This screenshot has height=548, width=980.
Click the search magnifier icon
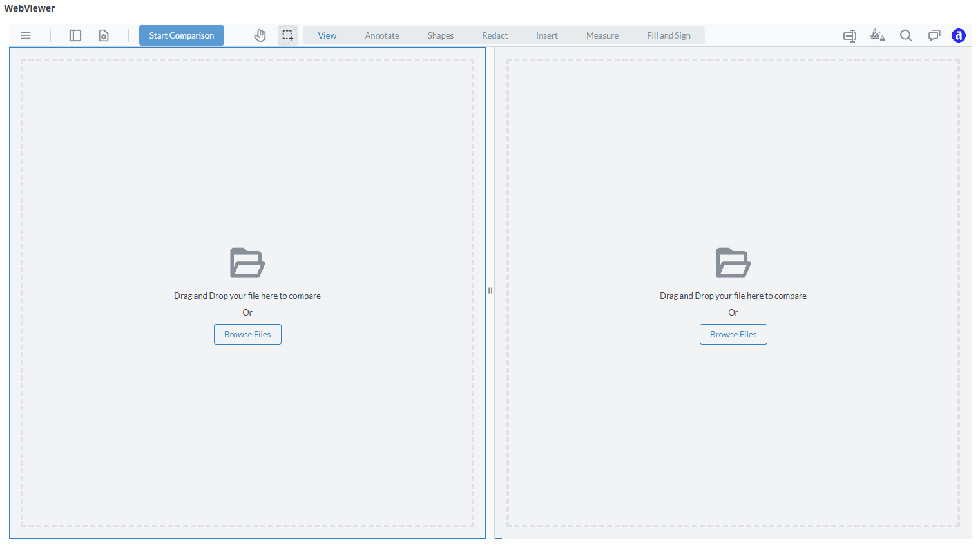pyautogui.click(x=906, y=35)
